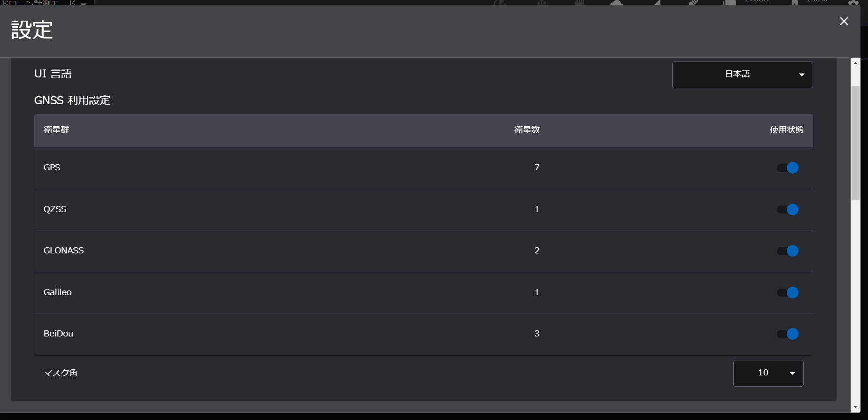This screenshot has width=868, height=420.
Task: Open the マスク角 dropdown showing 10
Action: pos(768,373)
